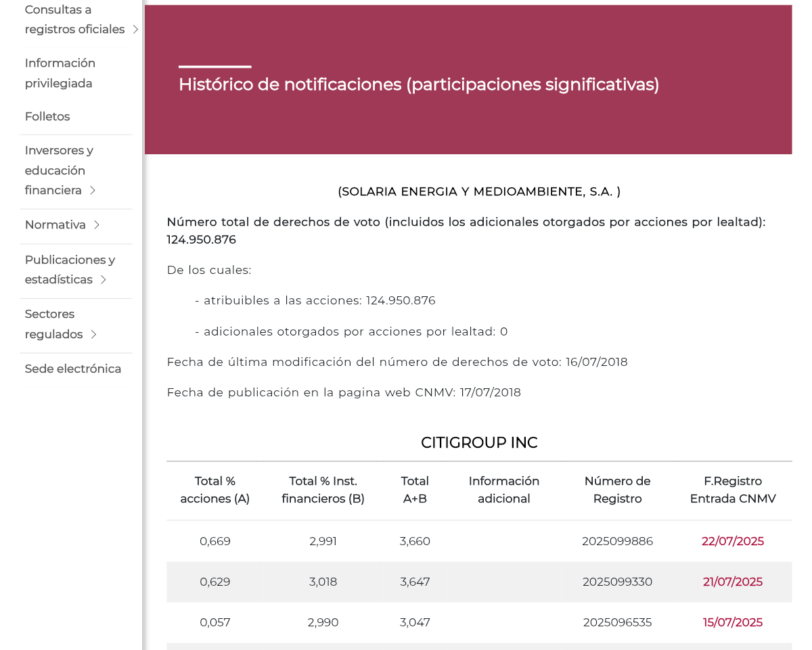Select the Normativa sidebar entry

(55, 225)
